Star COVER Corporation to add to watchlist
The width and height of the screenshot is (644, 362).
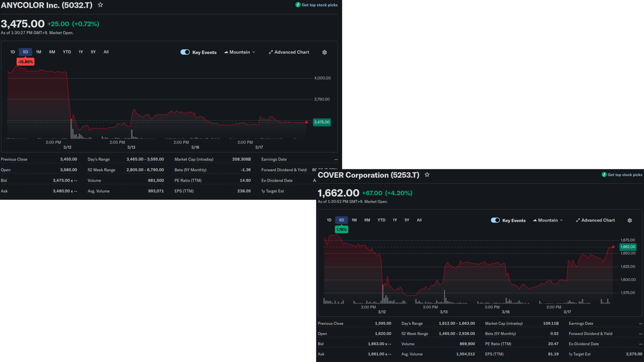(x=427, y=175)
